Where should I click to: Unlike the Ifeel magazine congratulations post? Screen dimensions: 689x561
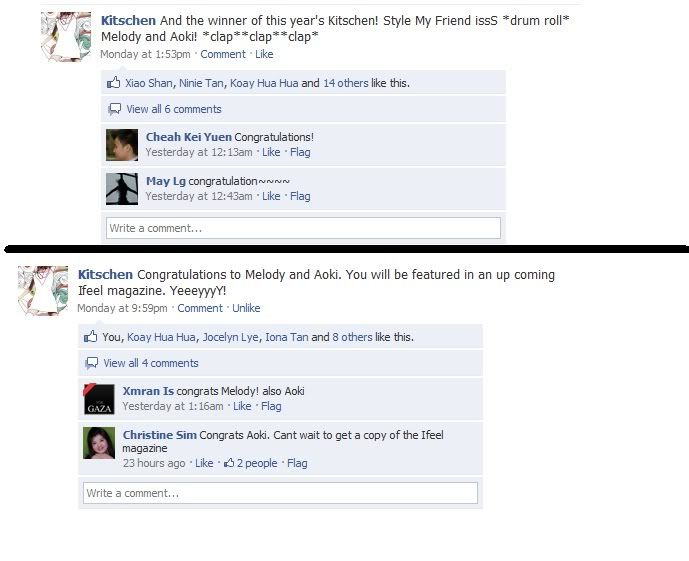click(x=246, y=308)
